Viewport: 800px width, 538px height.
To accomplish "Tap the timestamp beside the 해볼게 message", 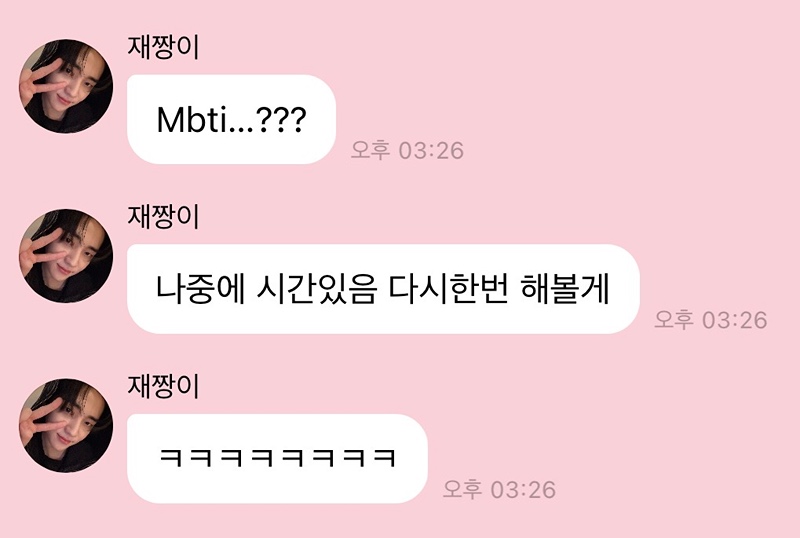I will point(711,320).
